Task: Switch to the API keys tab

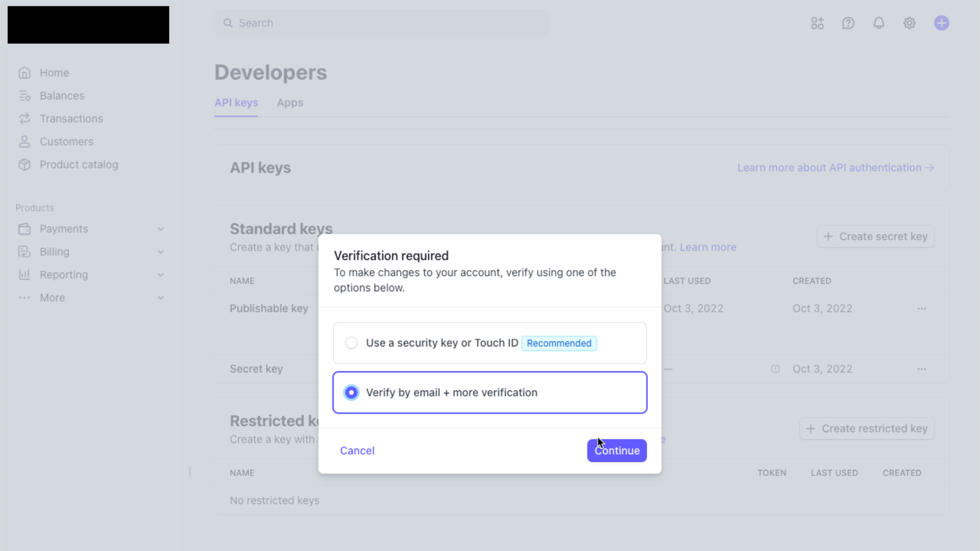Action: [x=236, y=103]
